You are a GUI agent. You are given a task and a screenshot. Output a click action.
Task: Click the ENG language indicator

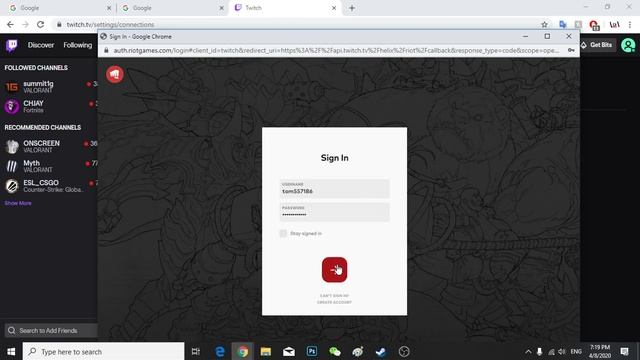[576, 351]
